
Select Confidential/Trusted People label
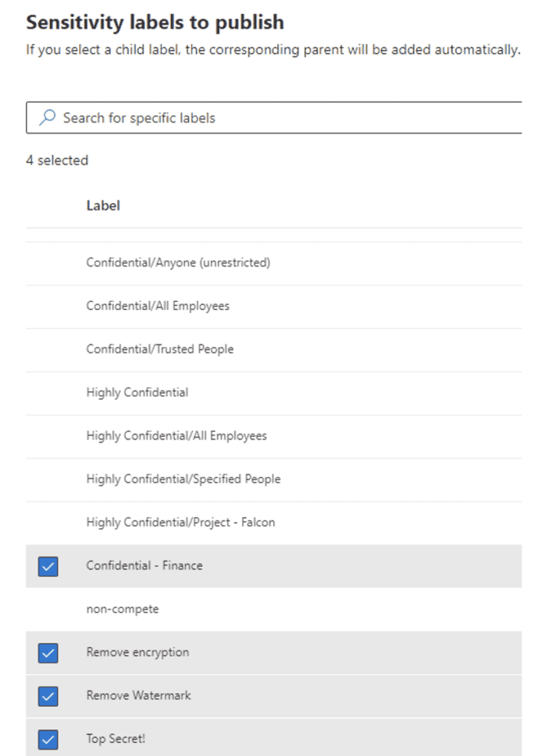pyautogui.click(x=274, y=350)
